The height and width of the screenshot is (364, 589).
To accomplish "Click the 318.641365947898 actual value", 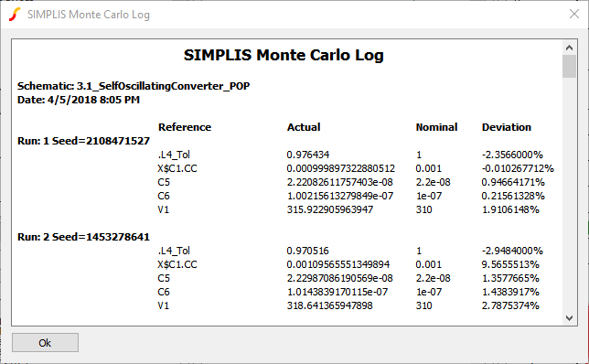I will 330,305.
